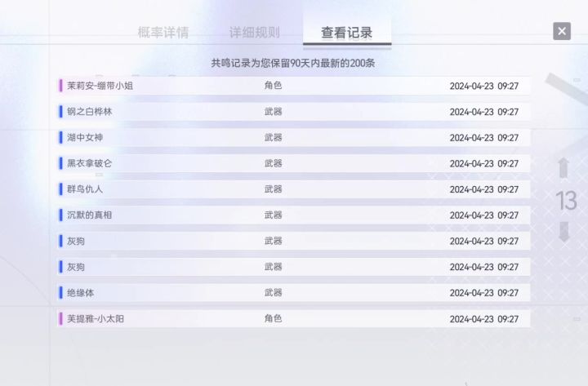Click the 共鸣记录 90天 notice text
The width and height of the screenshot is (588, 386).
click(293, 63)
